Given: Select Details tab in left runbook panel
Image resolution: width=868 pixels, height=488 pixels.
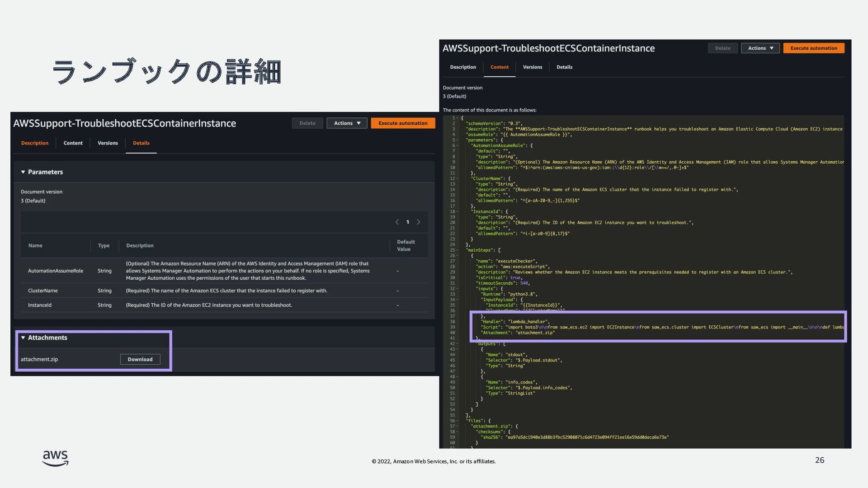Looking at the screenshot, I should 141,143.
